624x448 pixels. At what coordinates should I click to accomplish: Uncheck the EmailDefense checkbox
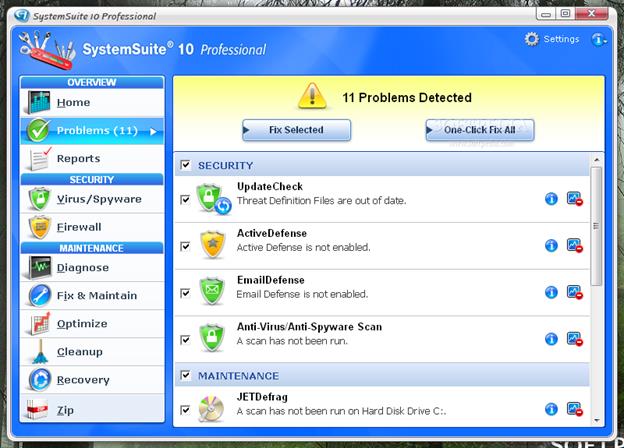(185, 293)
